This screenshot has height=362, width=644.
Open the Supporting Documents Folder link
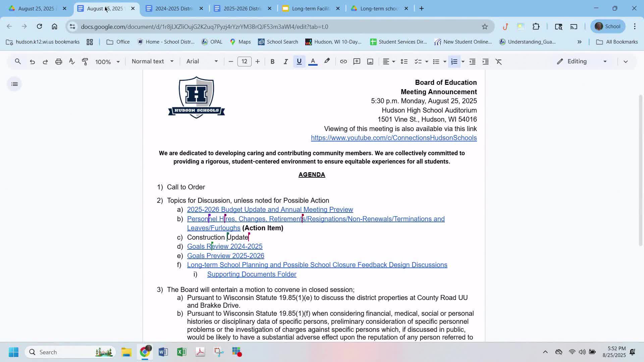coord(252,274)
